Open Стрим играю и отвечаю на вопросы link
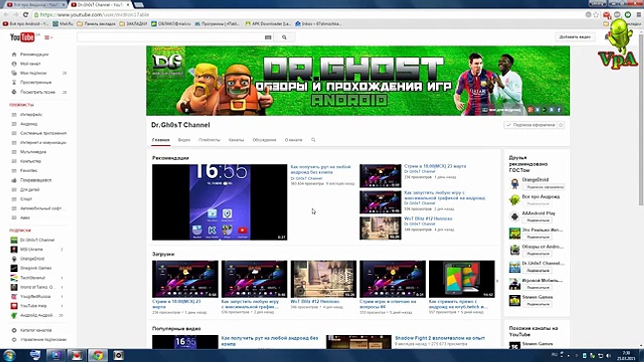 tap(388, 304)
